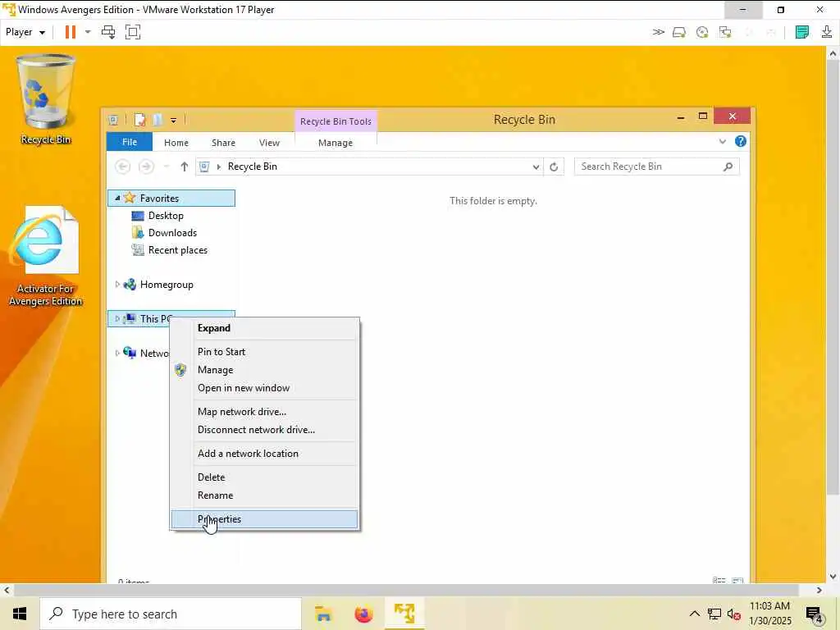
Task: Click the Properties quick access toolbar icon
Action: coord(139,120)
